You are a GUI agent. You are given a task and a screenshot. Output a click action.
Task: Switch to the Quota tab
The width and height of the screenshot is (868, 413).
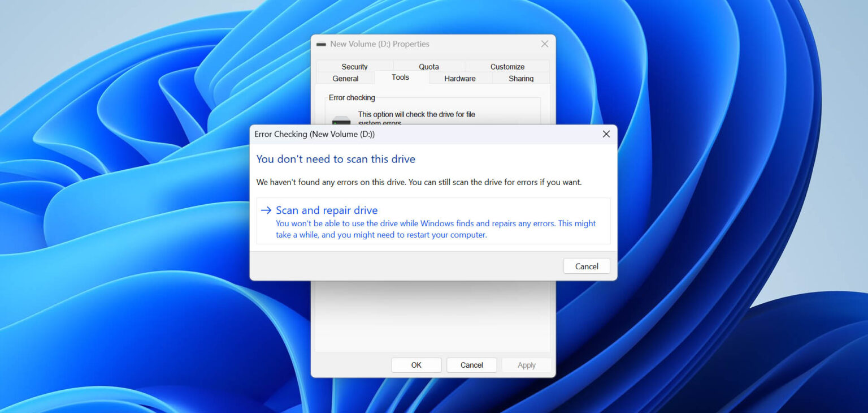tap(428, 66)
